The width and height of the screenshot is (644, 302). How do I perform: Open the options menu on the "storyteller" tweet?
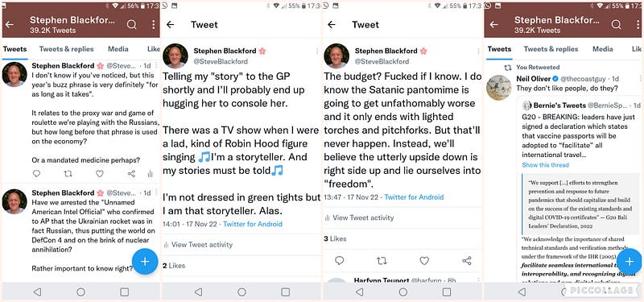pos(317,51)
